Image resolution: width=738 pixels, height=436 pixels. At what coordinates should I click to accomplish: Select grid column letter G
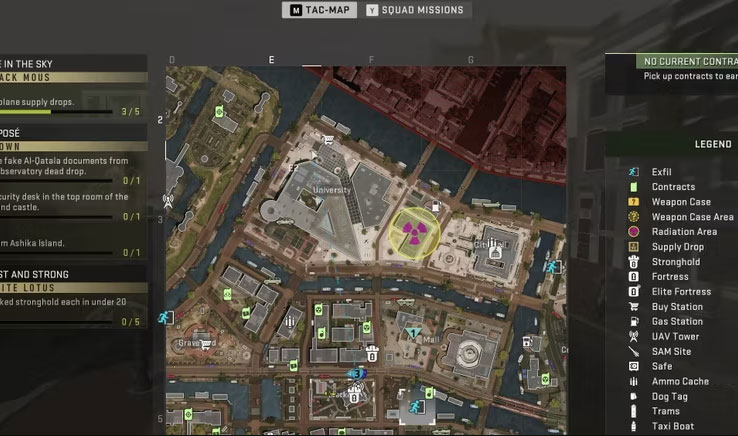coord(471,60)
